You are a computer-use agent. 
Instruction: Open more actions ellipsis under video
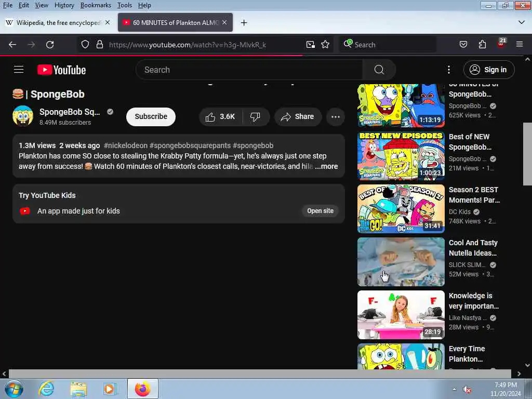tap(335, 117)
